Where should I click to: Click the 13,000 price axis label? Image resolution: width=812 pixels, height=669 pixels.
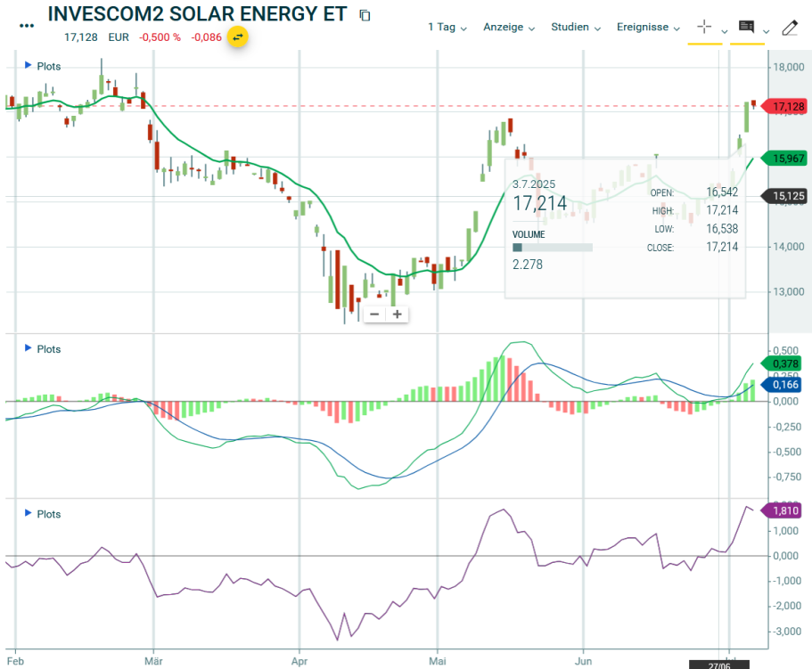point(789,292)
